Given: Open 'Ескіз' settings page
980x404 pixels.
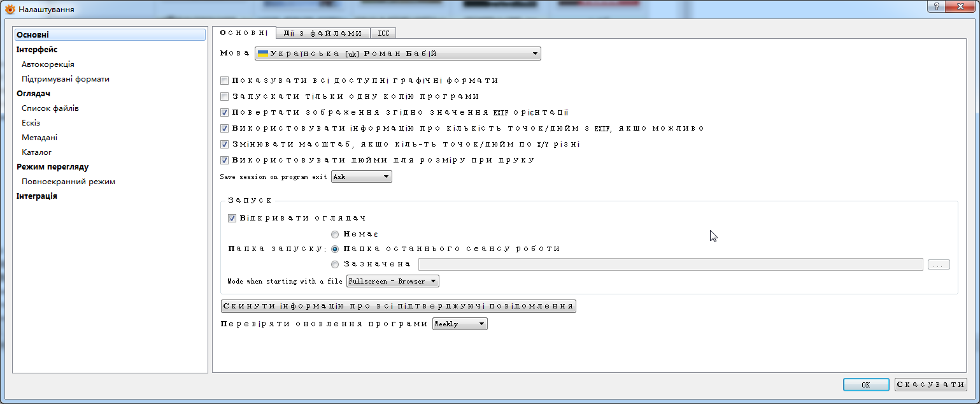Looking at the screenshot, I should (31, 123).
